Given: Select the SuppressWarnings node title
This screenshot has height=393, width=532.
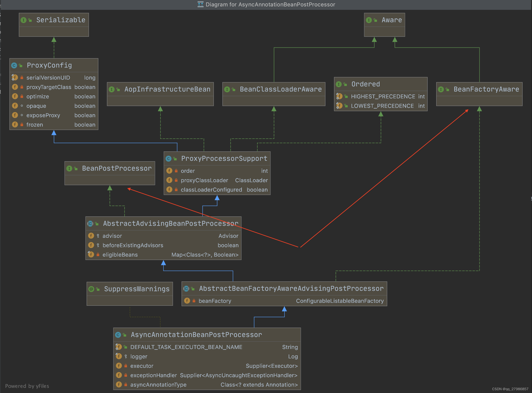Looking at the screenshot, I should (x=137, y=289).
